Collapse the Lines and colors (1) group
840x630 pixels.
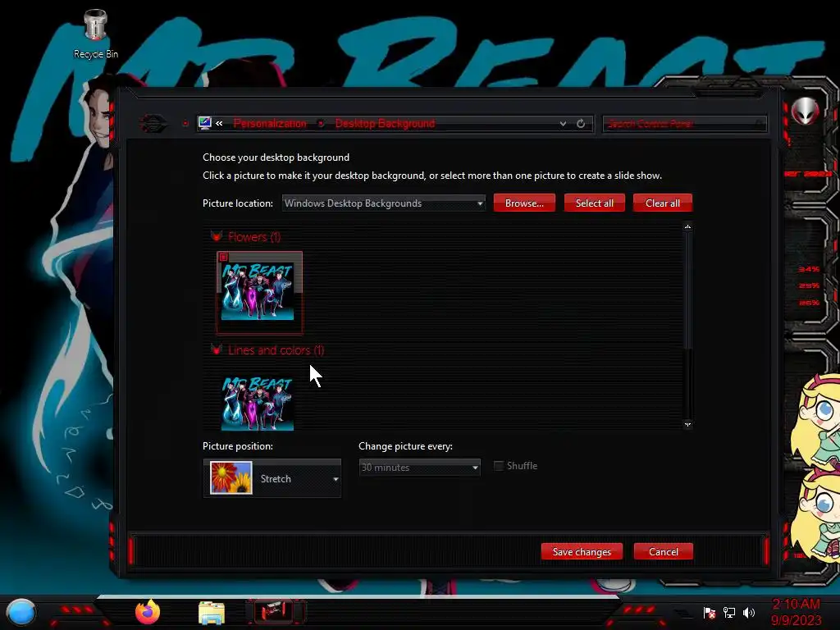coord(217,349)
